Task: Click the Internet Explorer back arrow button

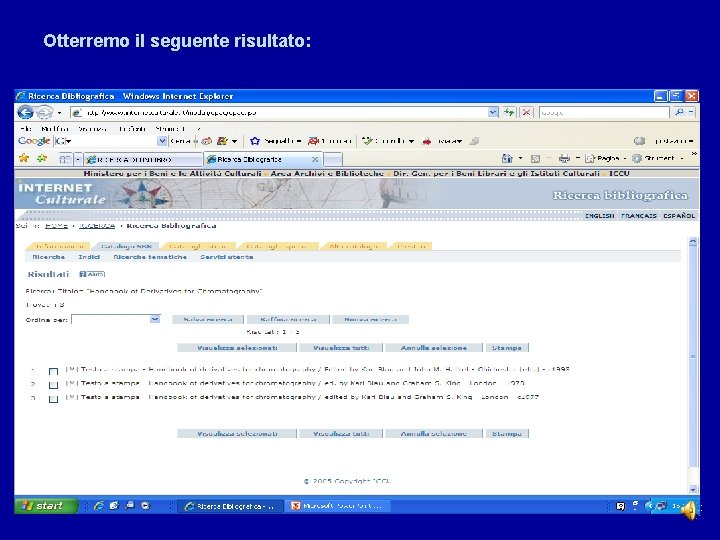Action: click(25, 112)
